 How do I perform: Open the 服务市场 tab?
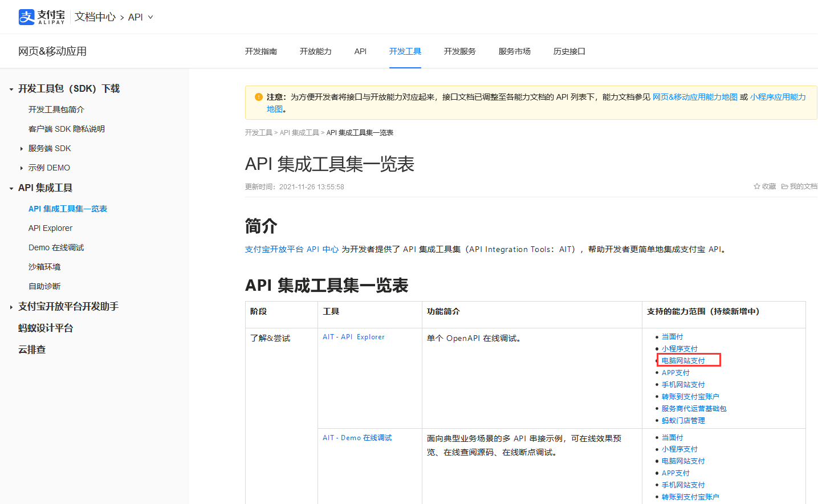[x=515, y=51]
